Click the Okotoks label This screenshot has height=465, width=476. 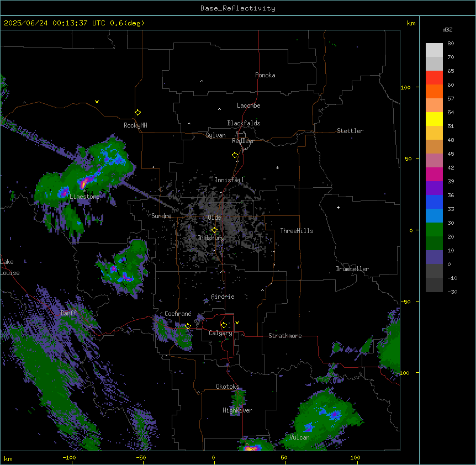(x=228, y=387)
